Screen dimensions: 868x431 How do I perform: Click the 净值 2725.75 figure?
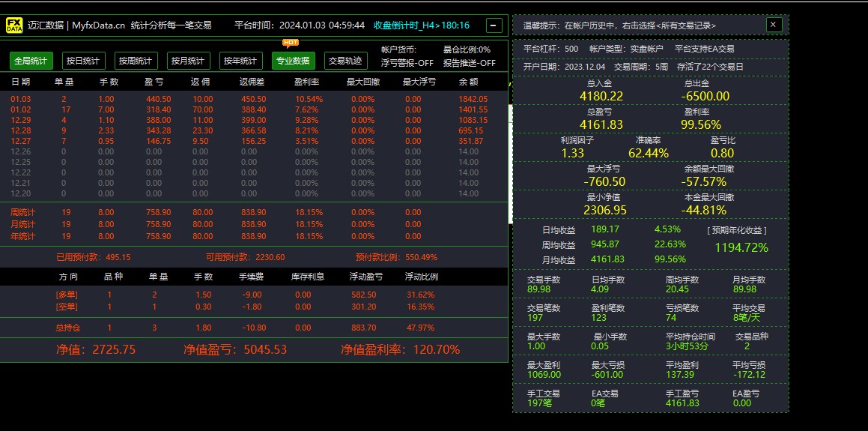(x=114, y=349)
